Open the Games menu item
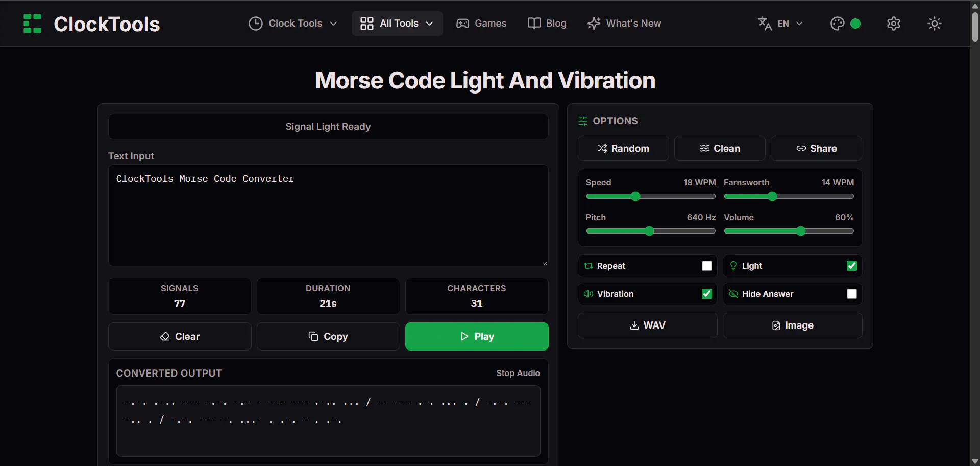Screen dimensions: 980x466 tap(481, 24)
